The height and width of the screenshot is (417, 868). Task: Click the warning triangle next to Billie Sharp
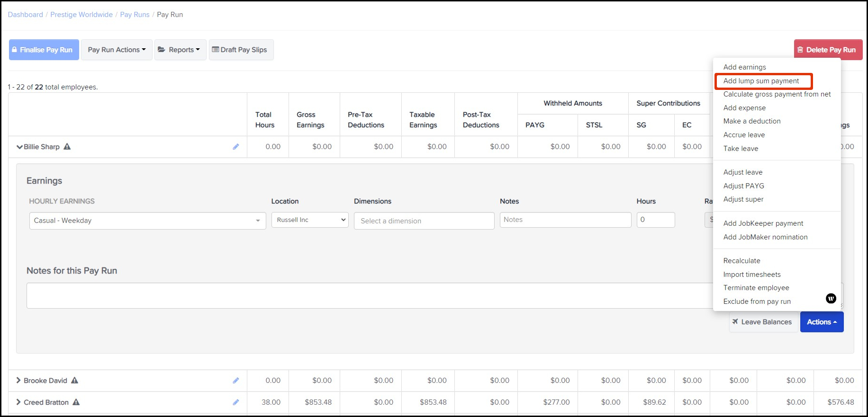pos(67,147)
